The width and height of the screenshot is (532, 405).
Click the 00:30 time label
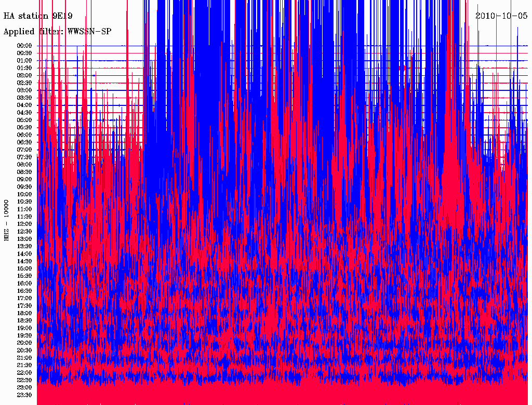tap(24, 53)
